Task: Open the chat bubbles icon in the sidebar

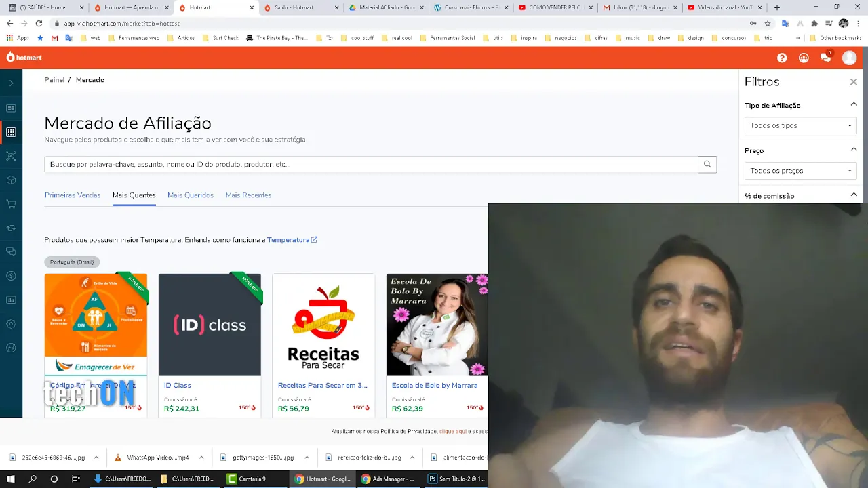Action: coord(11,251)
